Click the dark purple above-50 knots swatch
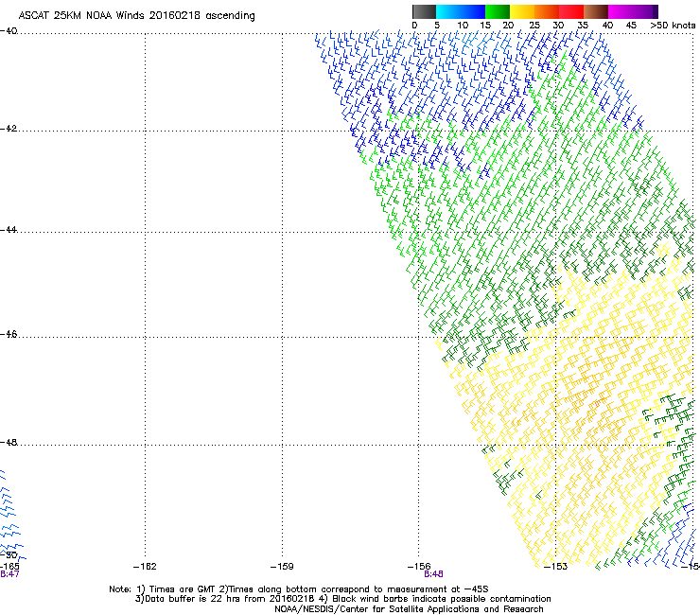Viewport: 700px width, 615px height. [x=656, y=11]
